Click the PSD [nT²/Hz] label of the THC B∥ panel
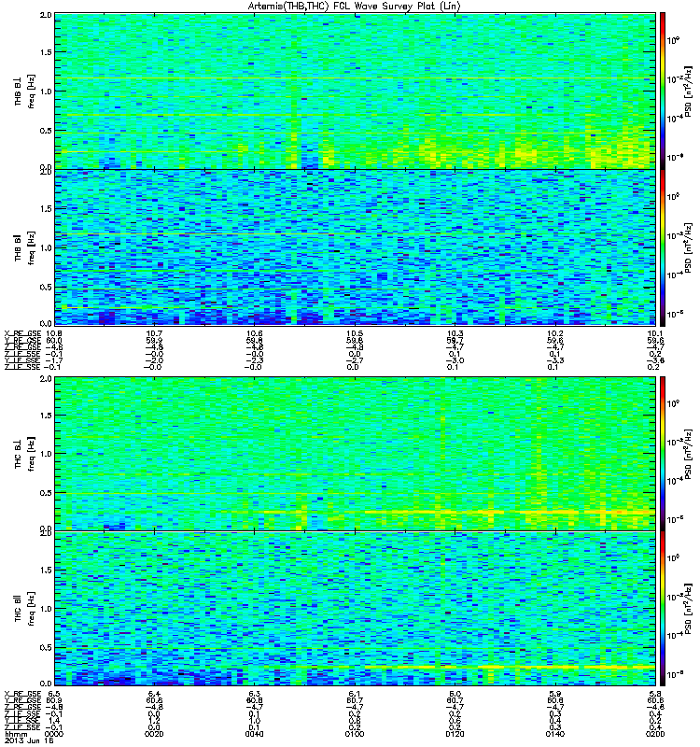This screenshot has height=747, width=700. pyautogui.click(x=688, y=609)
